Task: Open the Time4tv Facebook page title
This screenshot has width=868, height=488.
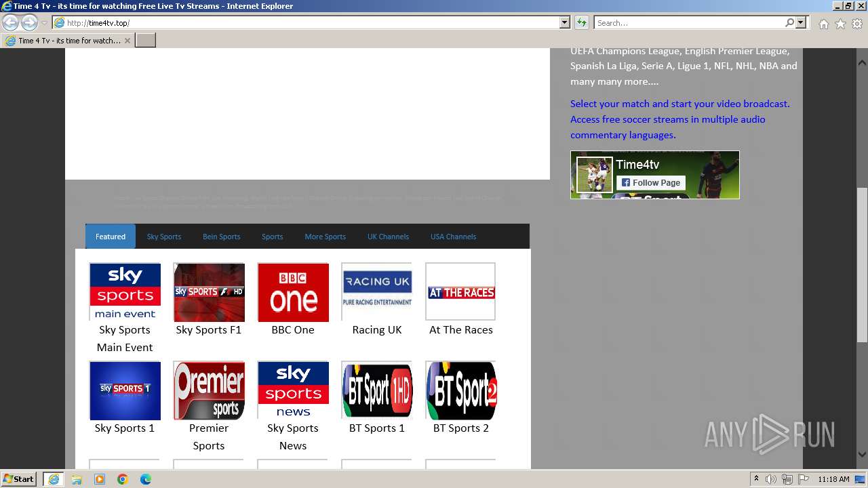Action: (637, 165)
